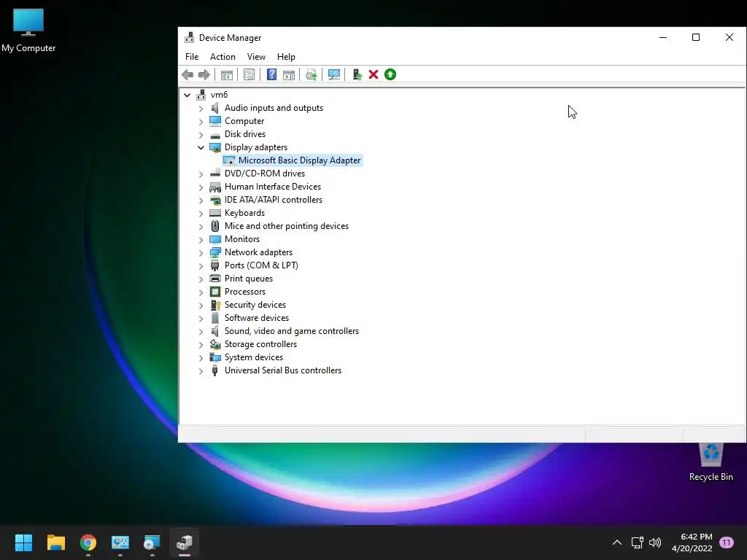
Task: Launch Google Chrome from taskbar
Action: point(88,542)
